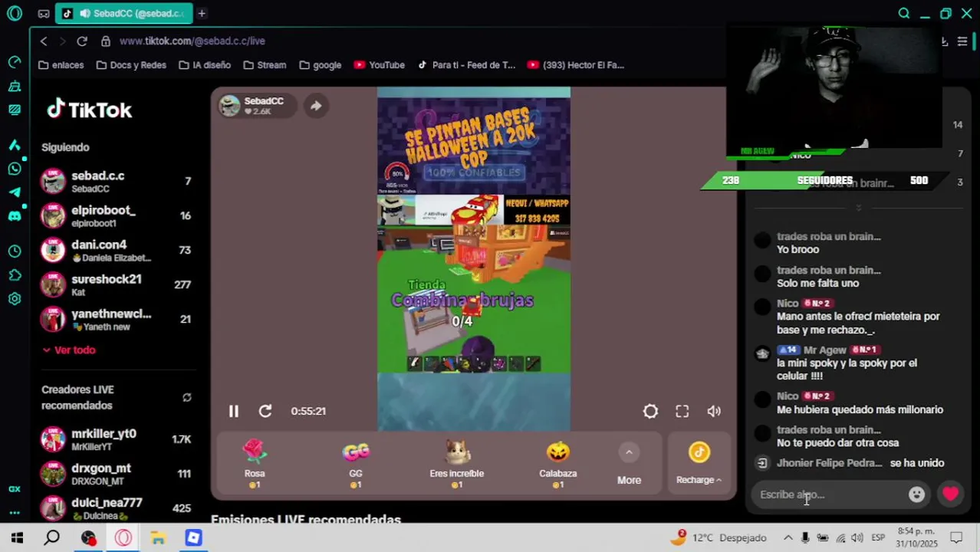The image size is (980, 552).
Task: Send the GG gift
Action: 356,462
